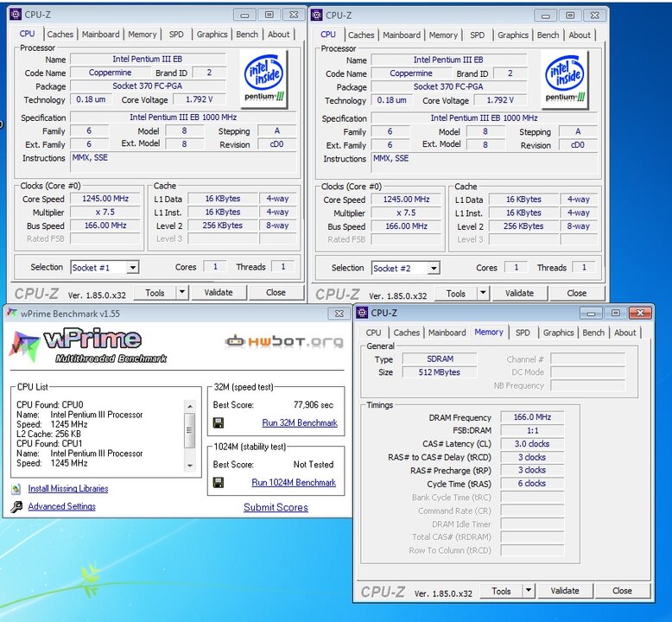
Task: Open the Advanced Settings link
Action: click(x=61, y=507)
